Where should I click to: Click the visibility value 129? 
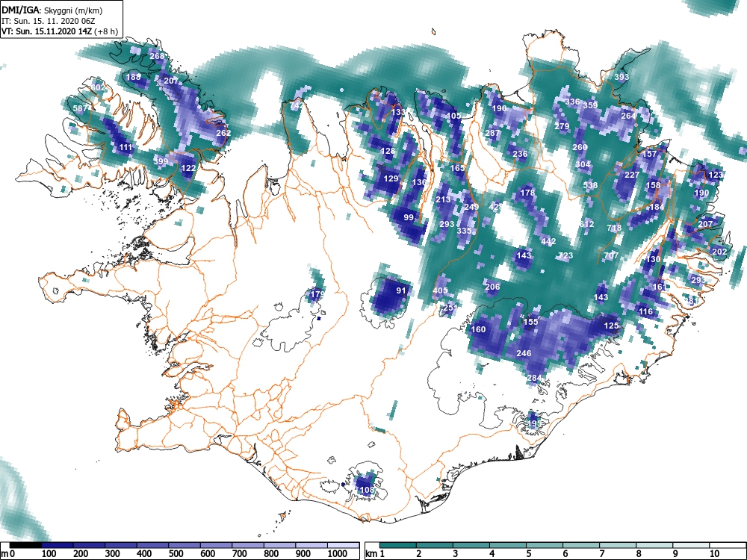[391, 178]
